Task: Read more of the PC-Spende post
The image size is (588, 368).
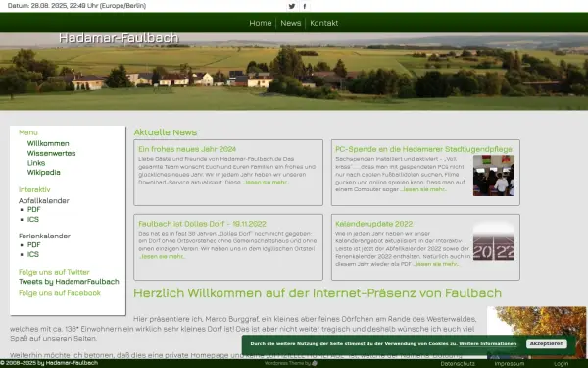Action: pos(423,189)
